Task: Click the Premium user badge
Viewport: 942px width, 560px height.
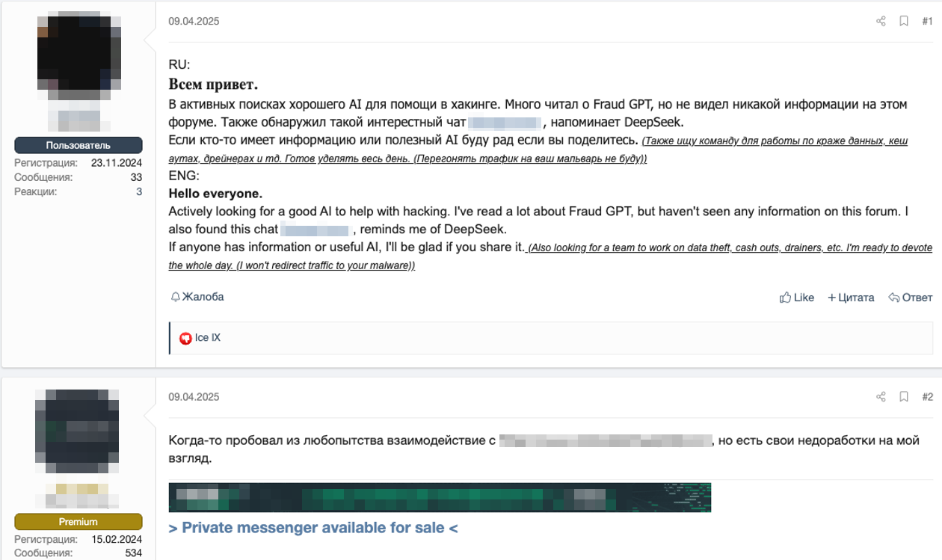Action: tap(78, 522)
